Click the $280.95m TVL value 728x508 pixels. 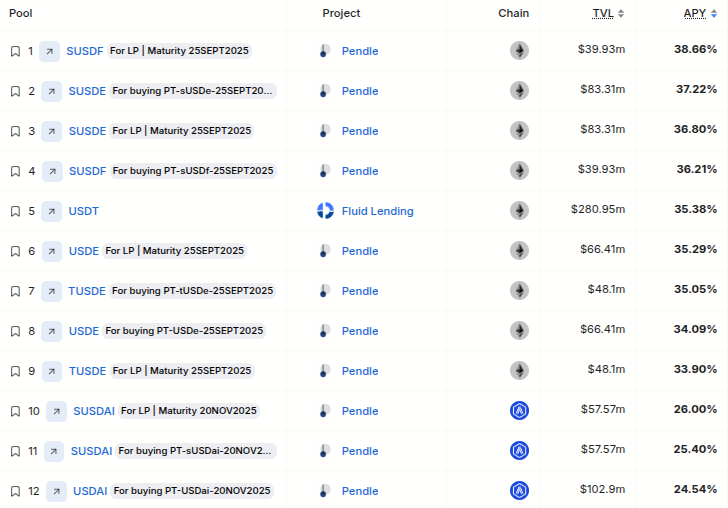tap(598, 209)
